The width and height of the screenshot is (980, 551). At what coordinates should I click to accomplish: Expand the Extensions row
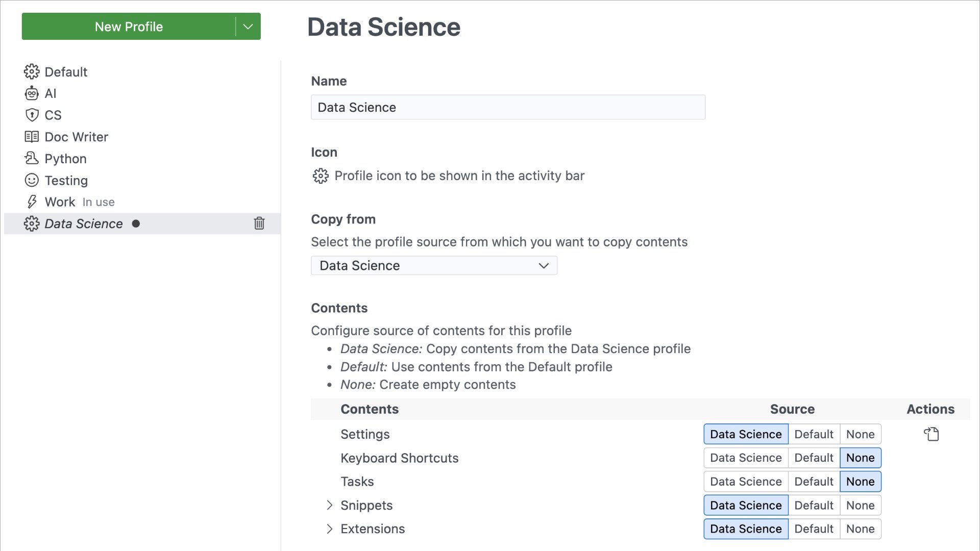tap(329, 529)
